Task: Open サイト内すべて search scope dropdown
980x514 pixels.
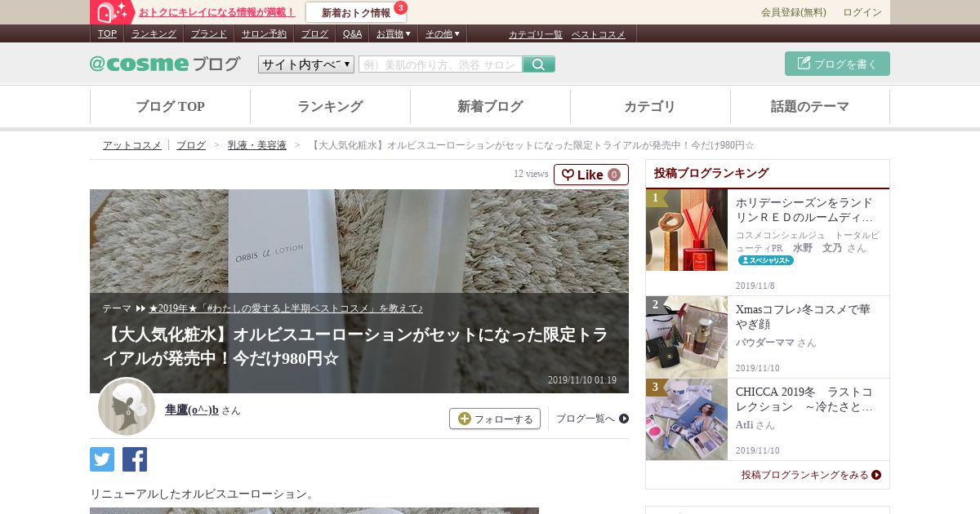Action: pyautogui.click(x=306, y=64)
